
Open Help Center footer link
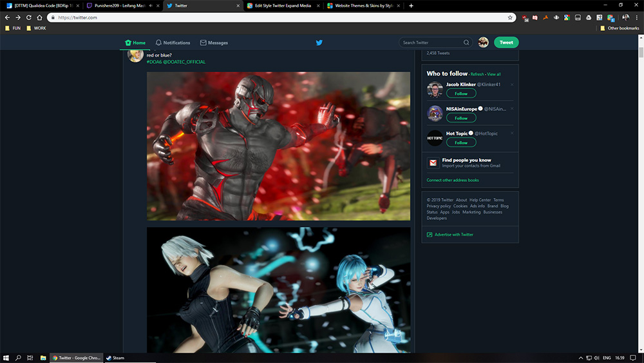(x=480, y=201)
